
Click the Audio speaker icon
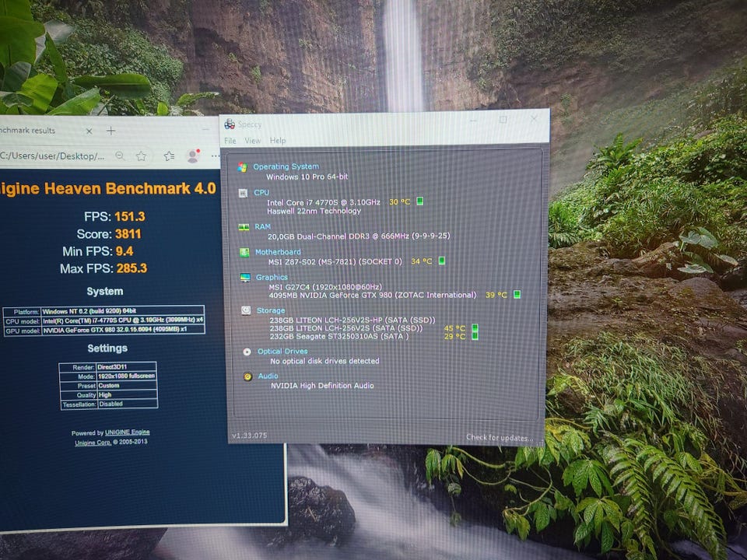(x=247, y=376)
